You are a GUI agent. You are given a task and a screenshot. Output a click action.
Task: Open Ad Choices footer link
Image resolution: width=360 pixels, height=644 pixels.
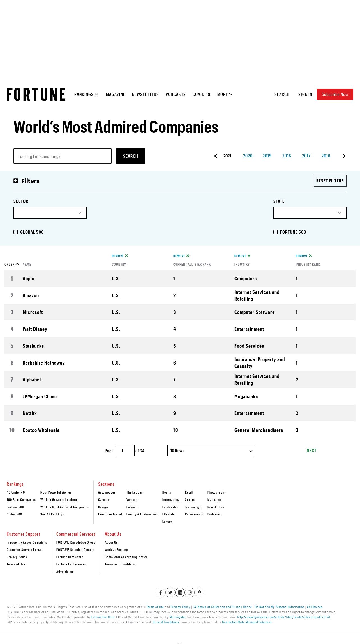[x=315, y=607]
